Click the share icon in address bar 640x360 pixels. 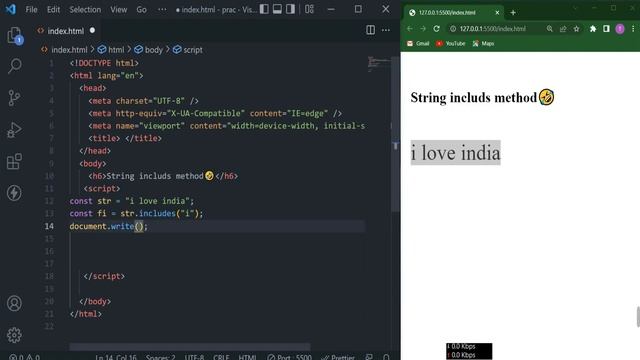click(x=563, y=29)
